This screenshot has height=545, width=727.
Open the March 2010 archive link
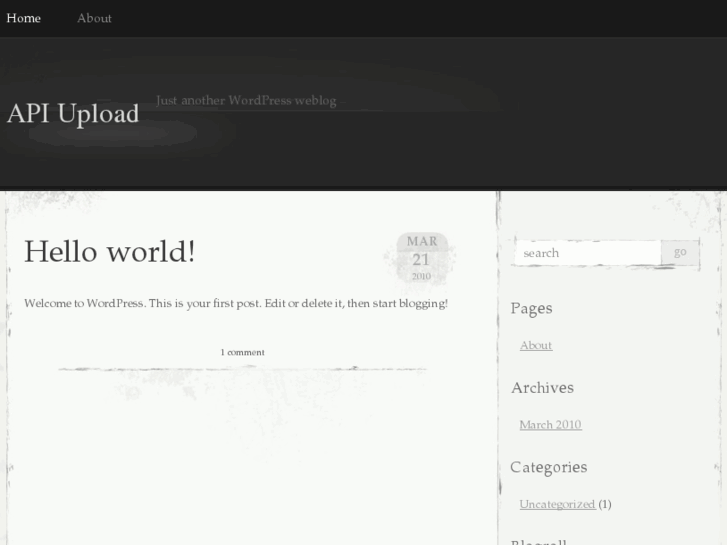click(550, 424)
